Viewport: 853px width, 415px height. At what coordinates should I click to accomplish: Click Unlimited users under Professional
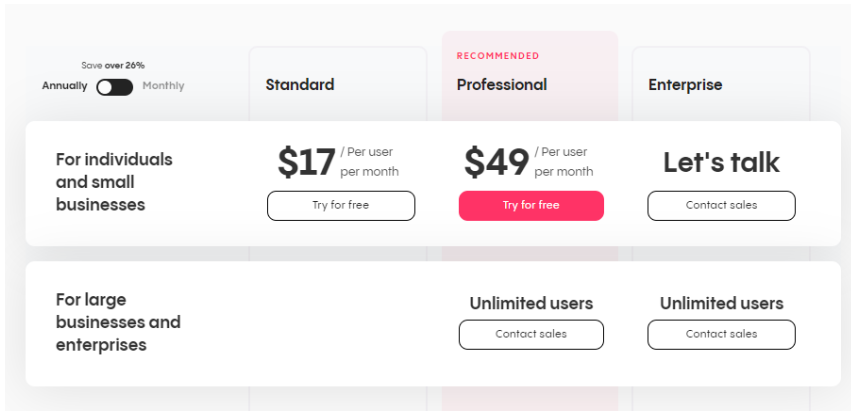(x=531, y=303)
